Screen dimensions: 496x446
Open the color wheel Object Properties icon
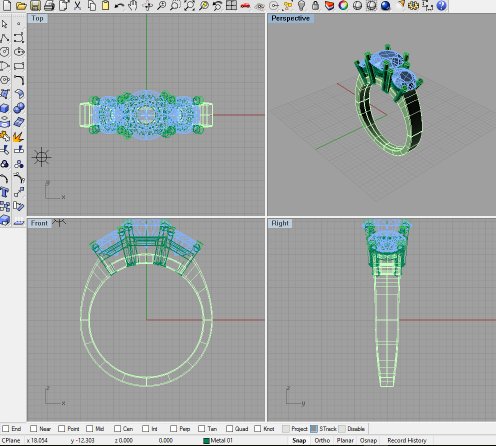tap(343, 5)
